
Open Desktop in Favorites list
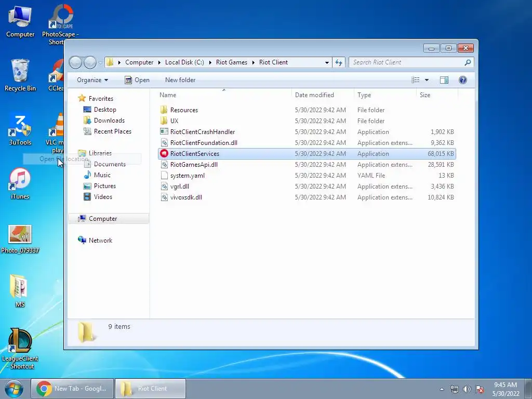105,110
